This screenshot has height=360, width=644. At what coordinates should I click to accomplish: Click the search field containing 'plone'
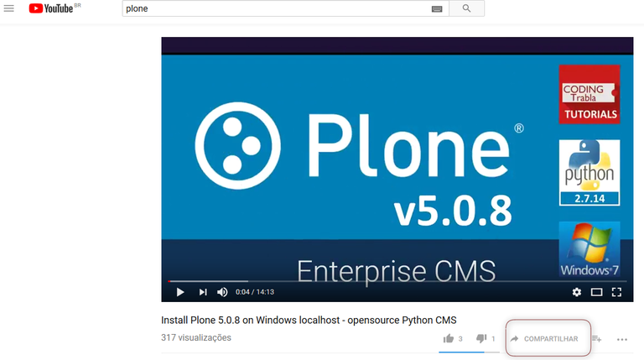coord(285,8)
